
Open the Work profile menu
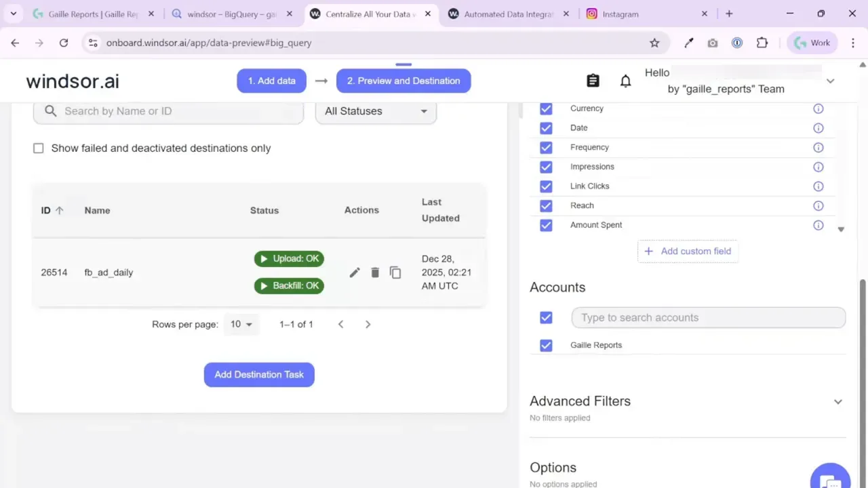(x=812, y=43)
